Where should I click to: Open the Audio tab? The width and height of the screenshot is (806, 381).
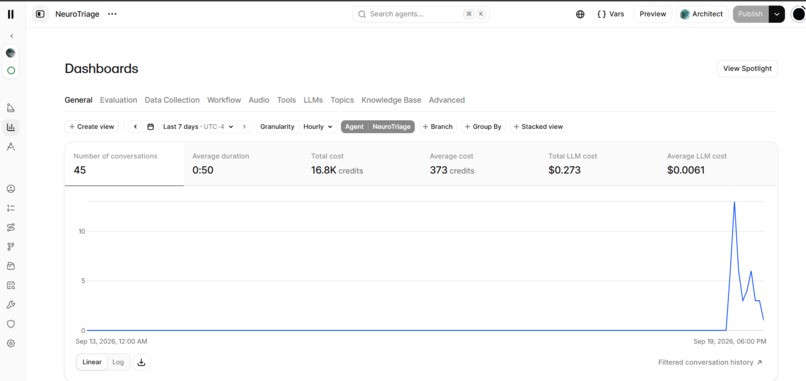pyautogui.click(x=259, y=100)
